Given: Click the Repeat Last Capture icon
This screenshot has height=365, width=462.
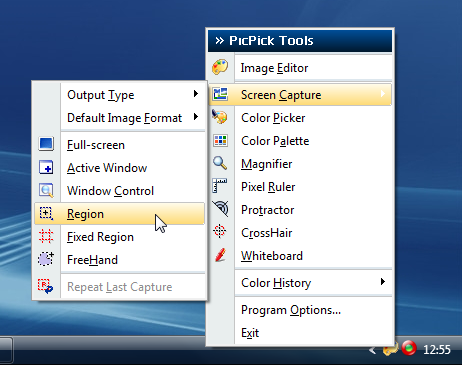Looking at the screenshot, I should click(x=45, y=286).
